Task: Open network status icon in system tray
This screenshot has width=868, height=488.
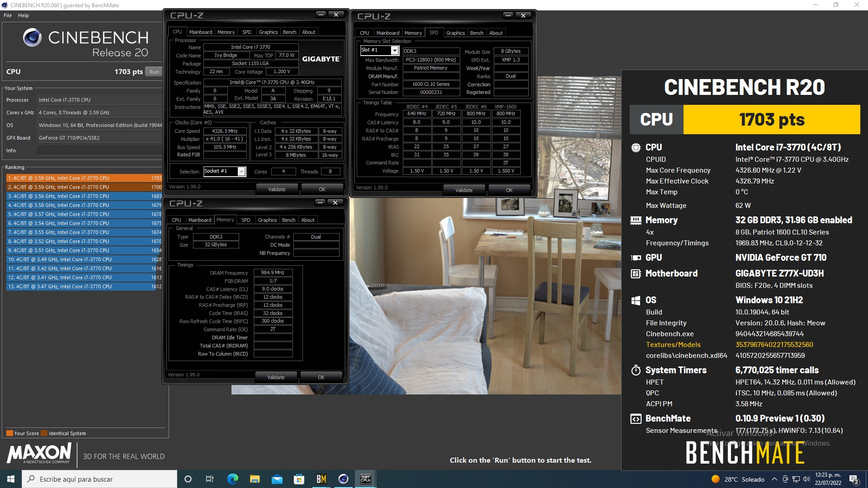Action: tap(796, 479)
